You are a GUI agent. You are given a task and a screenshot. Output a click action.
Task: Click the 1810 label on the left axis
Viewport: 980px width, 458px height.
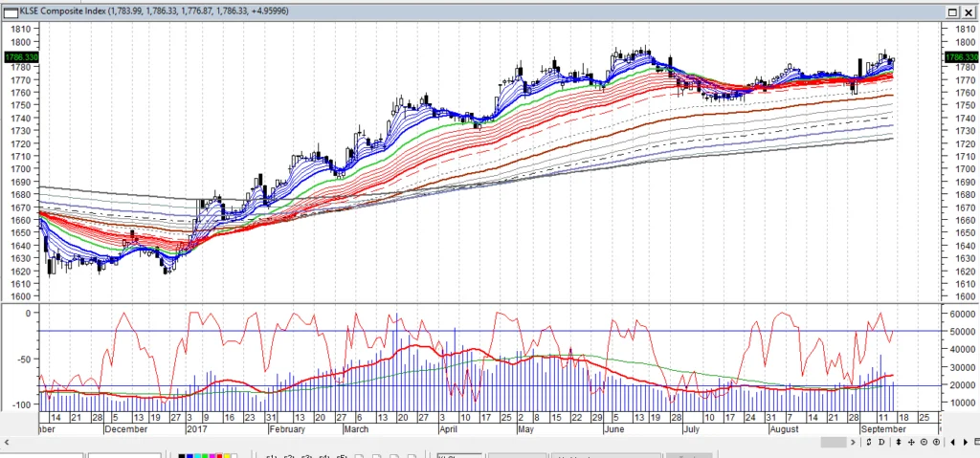(x=20, y=30)
